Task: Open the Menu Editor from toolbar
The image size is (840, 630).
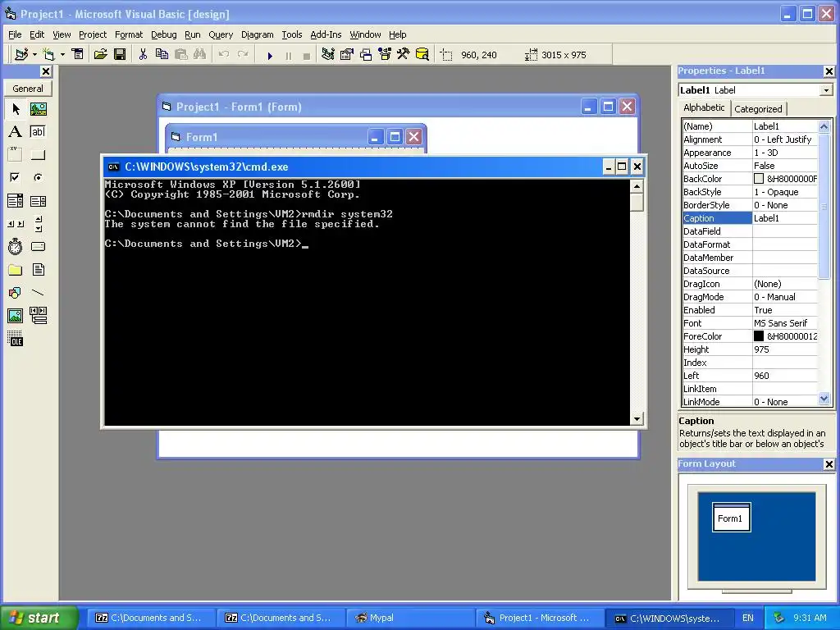Action: [x=78, y=54]
